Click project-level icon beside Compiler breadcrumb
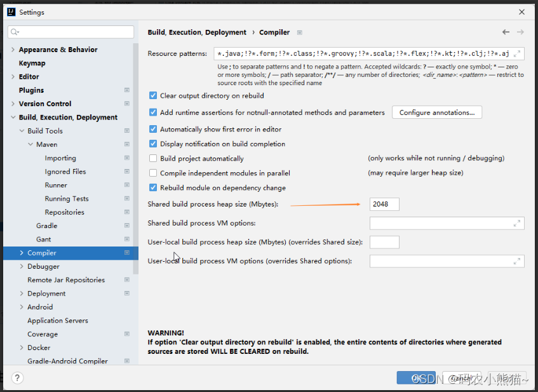 [300, 32]
